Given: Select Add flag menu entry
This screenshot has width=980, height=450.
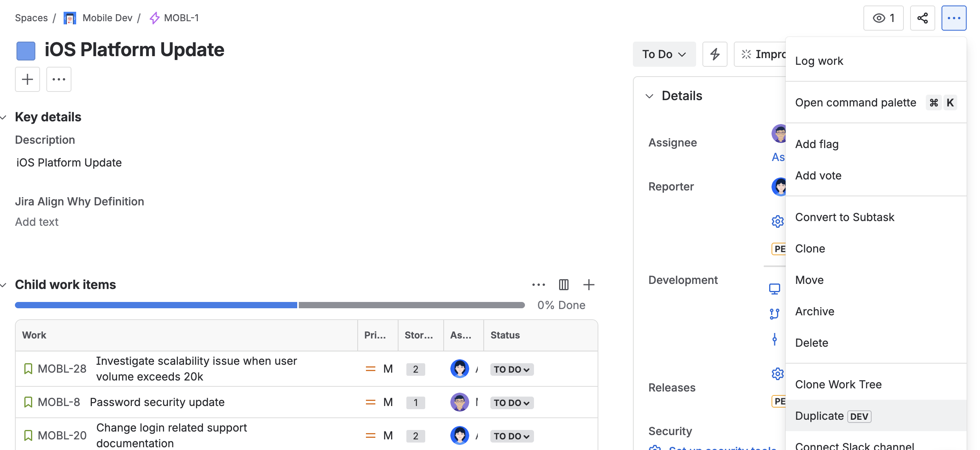Looking at the screenshot, I should pyautogui.click(x=817, y=144).
